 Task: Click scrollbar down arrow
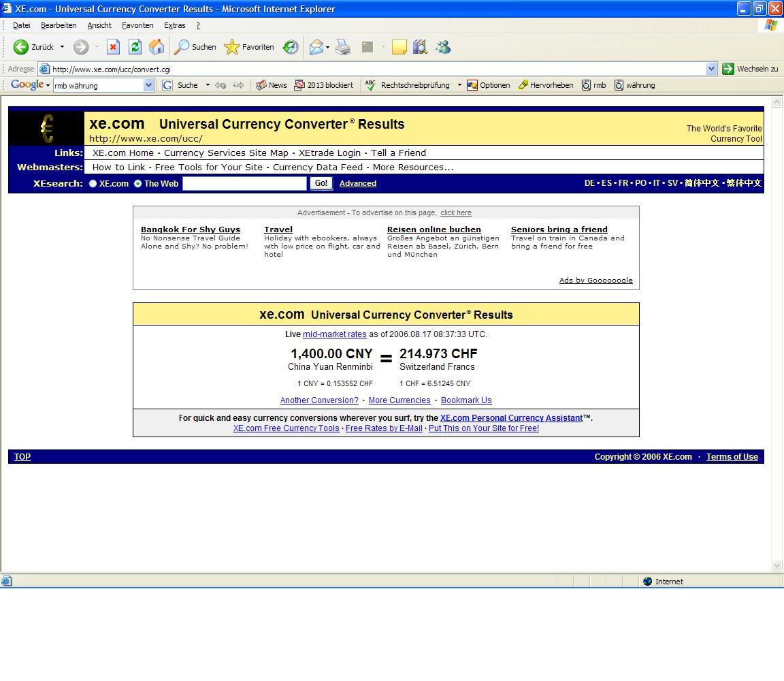(x=777, y=566)
